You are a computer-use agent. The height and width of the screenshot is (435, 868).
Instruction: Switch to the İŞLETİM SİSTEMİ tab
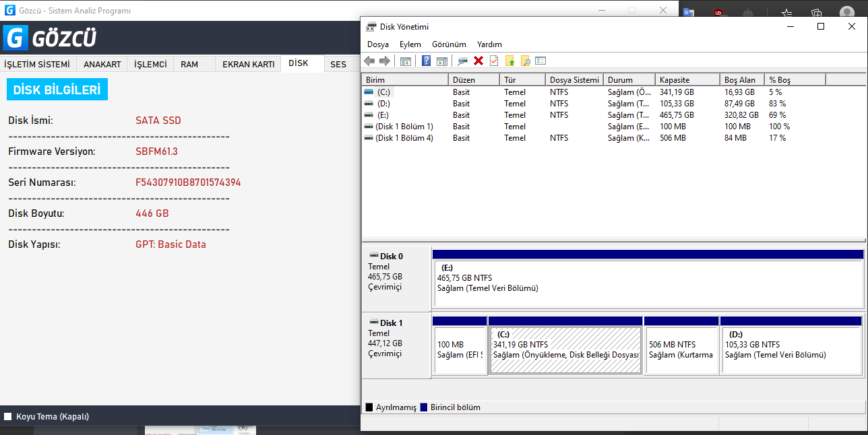37,65
